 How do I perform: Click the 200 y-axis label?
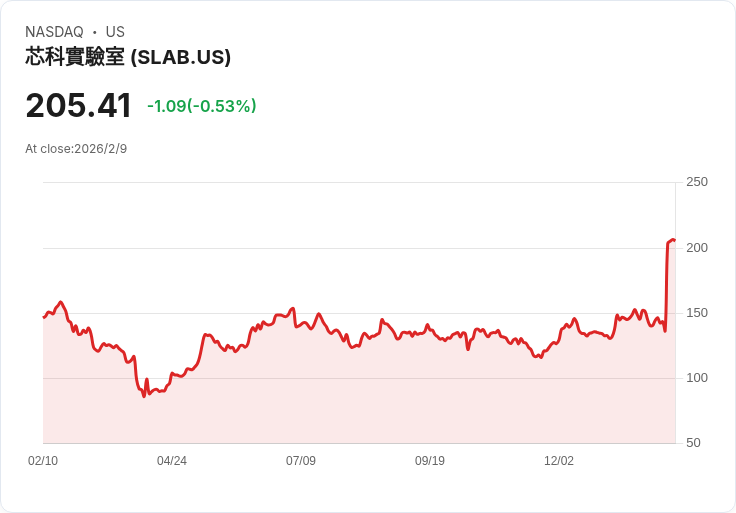point(697,248)
